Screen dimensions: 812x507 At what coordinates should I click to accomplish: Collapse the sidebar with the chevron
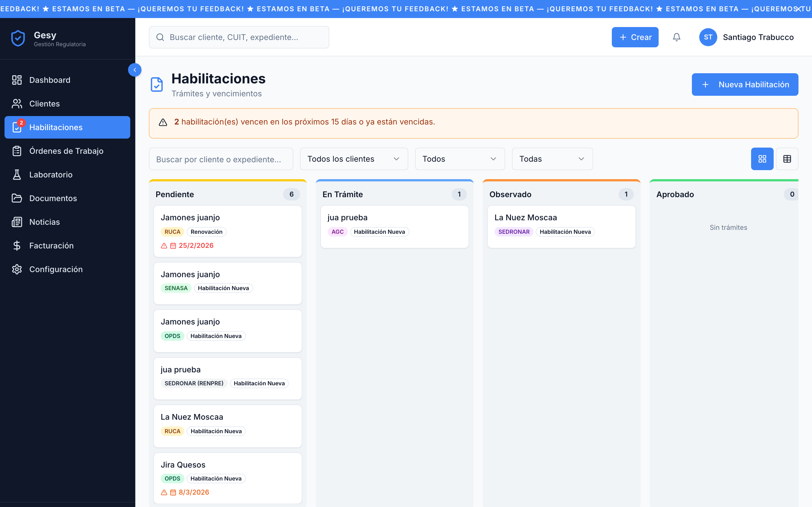click(135, 70)
